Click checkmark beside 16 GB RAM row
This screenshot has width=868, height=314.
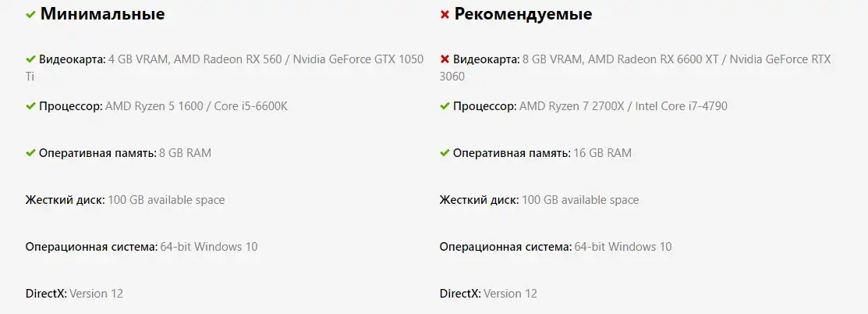pos(445,152)
